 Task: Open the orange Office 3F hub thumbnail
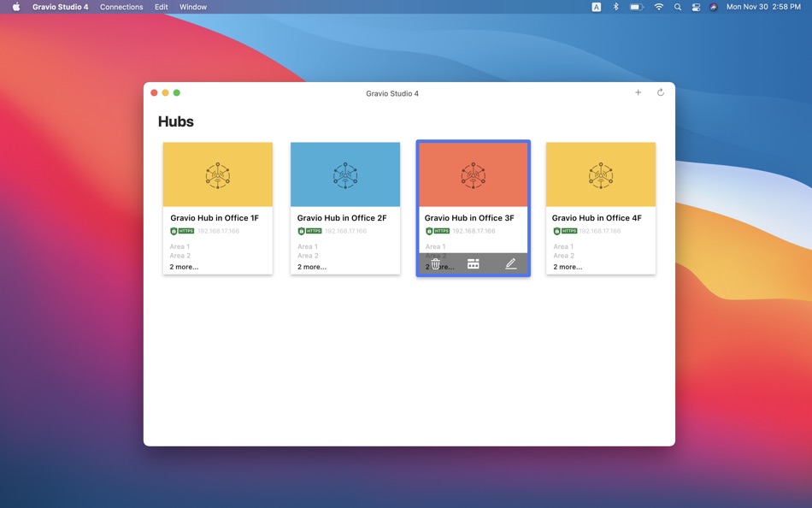[474, 174]
